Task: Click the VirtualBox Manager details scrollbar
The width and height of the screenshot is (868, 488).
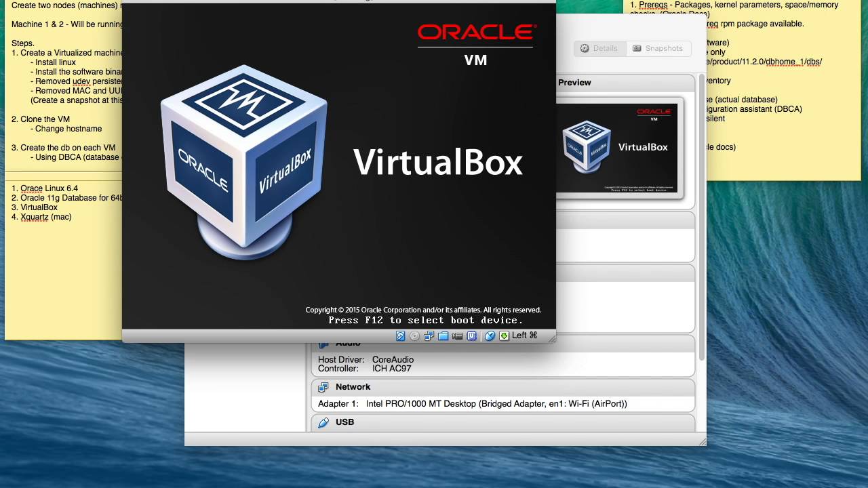Action: click(701, 217)
